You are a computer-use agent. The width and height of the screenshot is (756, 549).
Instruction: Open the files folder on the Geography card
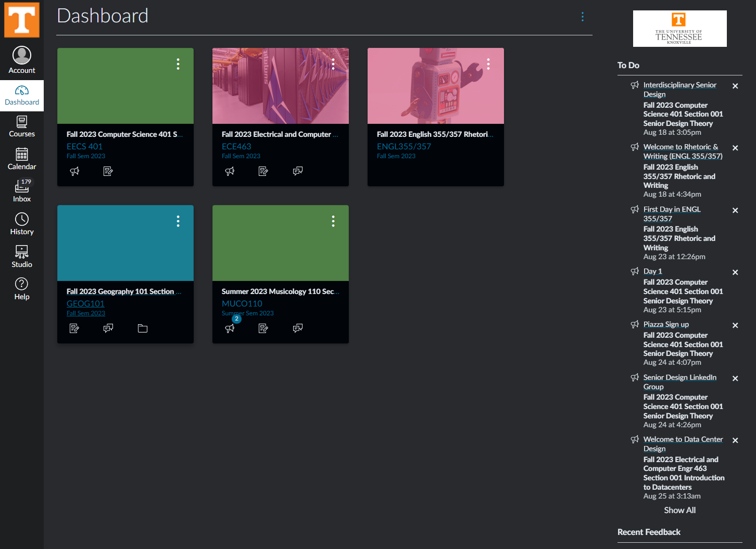[142, 328]
